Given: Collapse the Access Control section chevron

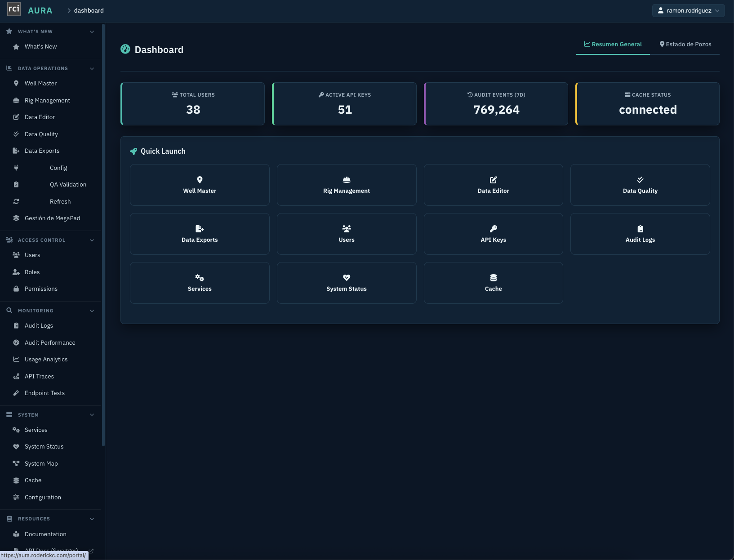Looking at the screenshot, I should click(92, 240).
